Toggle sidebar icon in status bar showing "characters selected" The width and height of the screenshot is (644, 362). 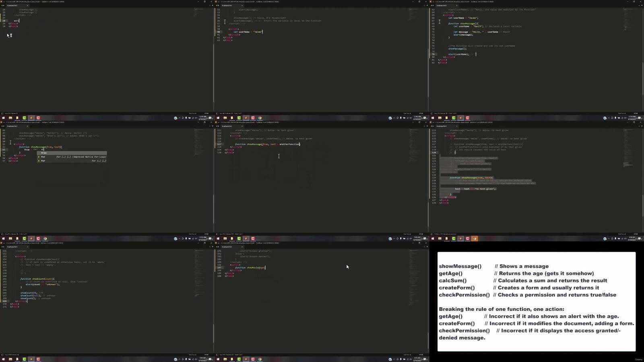[x=431, y=234]
